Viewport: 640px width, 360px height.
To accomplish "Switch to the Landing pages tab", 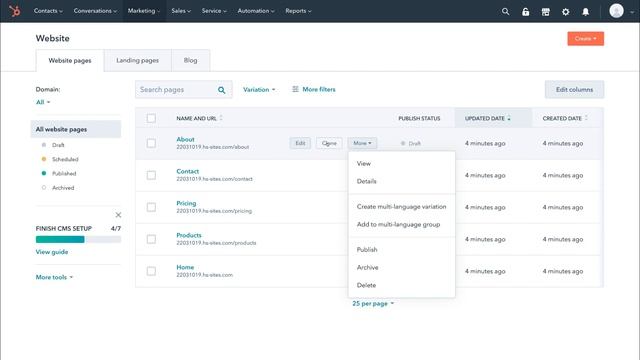I will pos(138,60).
